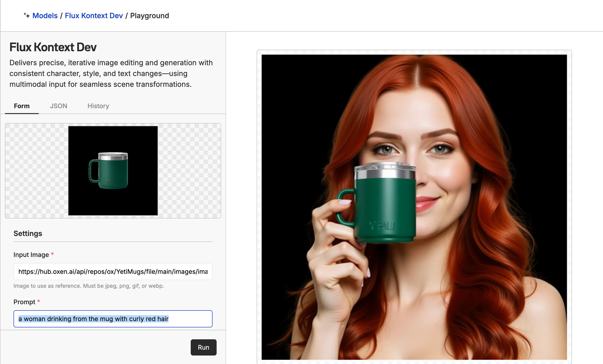This screenshot has width=603, height=364.
Task: Open the Models breadcrumb link
Action: coord(45,16)
